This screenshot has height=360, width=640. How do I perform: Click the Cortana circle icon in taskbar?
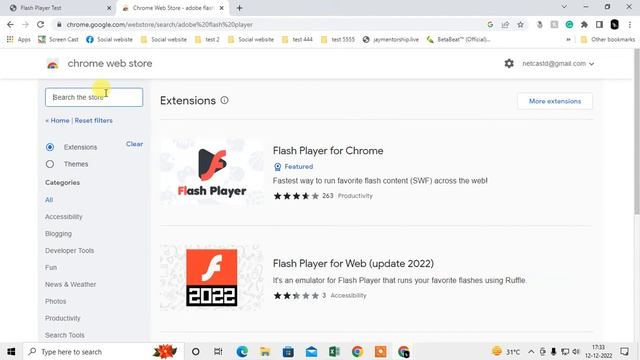click(196, 351)
